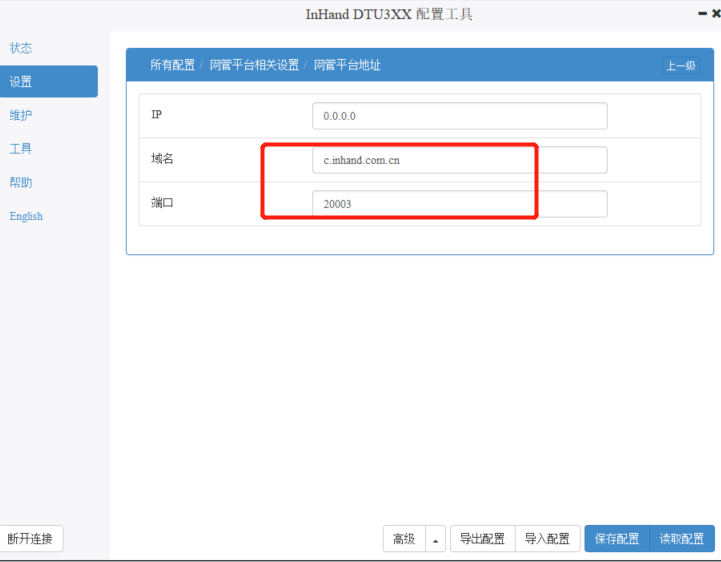Click the 网管平台地址 breadcrumb item
The width and height of the screenshot is (721, 562).
(x=347, y=65)
